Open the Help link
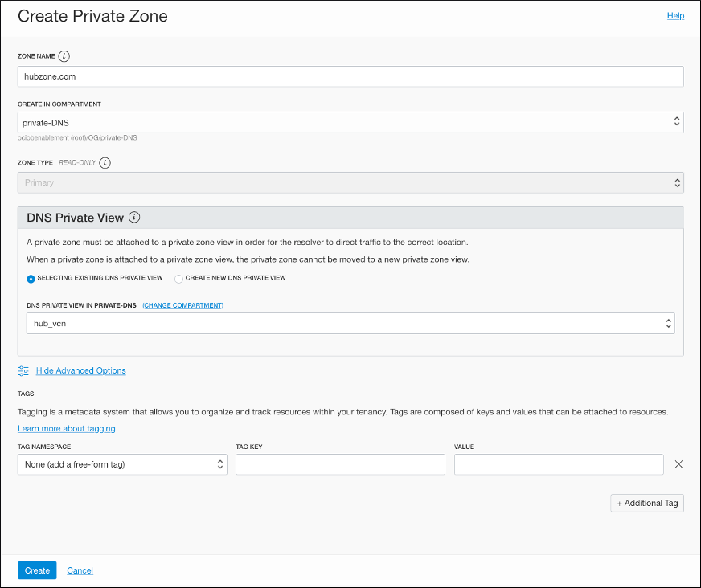 click(675, 15)
